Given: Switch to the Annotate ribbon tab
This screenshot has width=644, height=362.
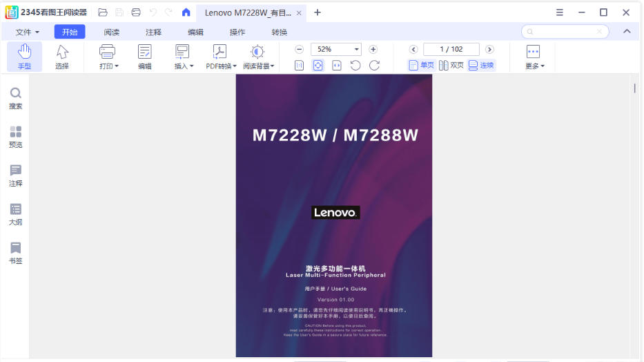Looking at the screenshot, I should click(x=154, y=32).
